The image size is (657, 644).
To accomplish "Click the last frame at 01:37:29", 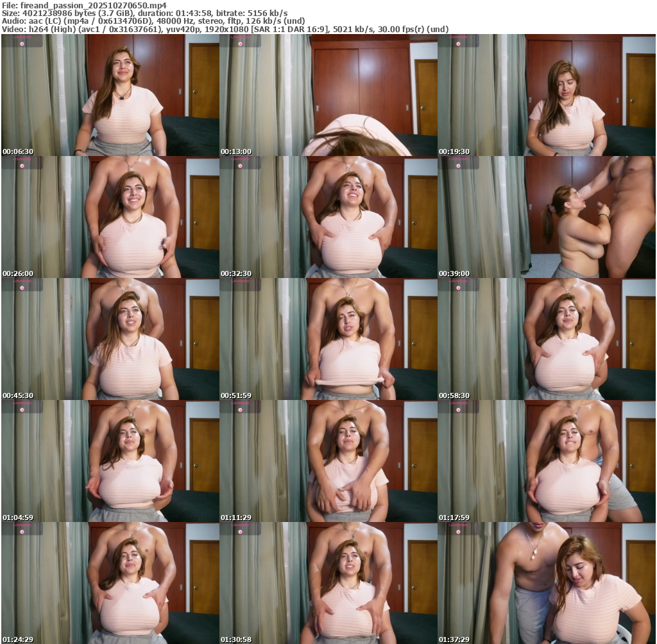I will tap(547, 582).
